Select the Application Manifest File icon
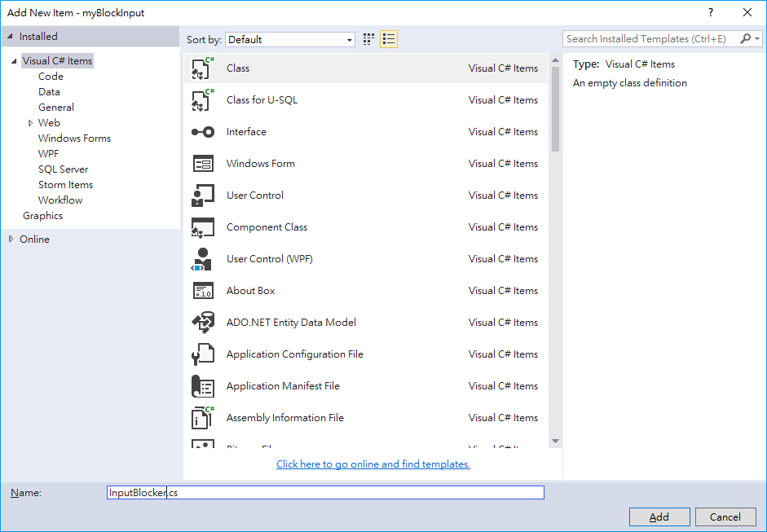 (x=202, y=386)
